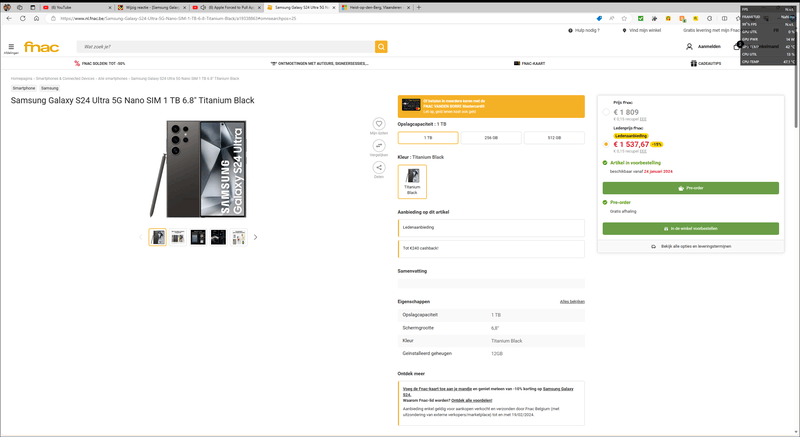
Task: Open 'Vind mijn winkel' store locator
Action: tap(641, 31)
